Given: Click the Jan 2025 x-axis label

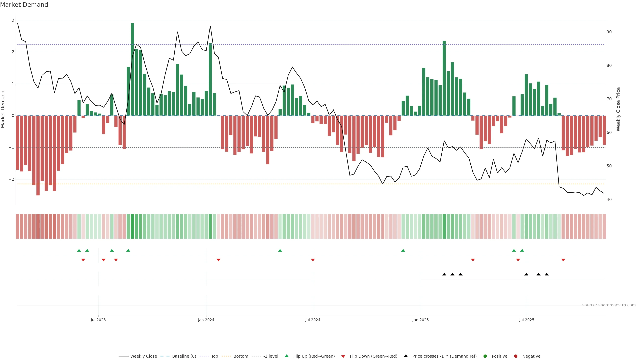Looking at the screenshot, I should tap(420, 320).
